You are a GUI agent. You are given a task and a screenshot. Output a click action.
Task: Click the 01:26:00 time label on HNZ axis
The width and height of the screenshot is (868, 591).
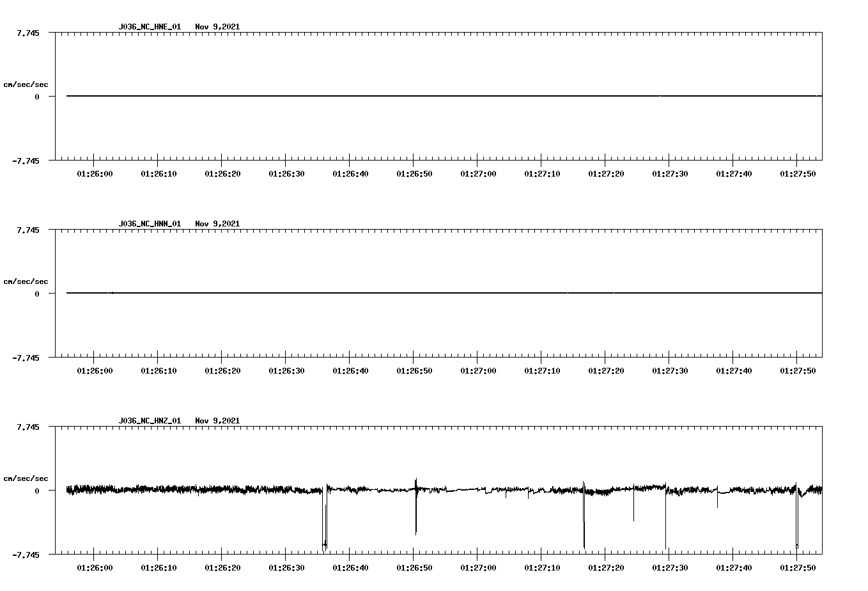95,568
